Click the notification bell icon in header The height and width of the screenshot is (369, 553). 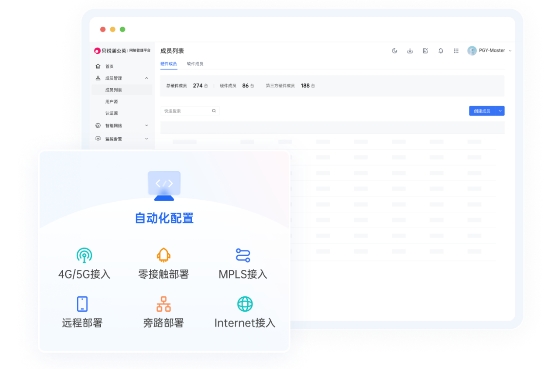click(x=440, y=51)
